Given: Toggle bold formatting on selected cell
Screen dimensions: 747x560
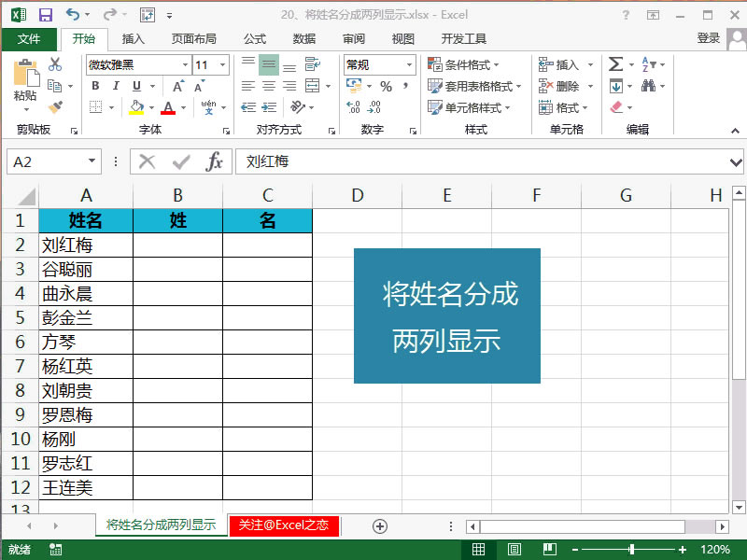Looking at the screenshot, I should pyautogui.click(x=96, y=86).
